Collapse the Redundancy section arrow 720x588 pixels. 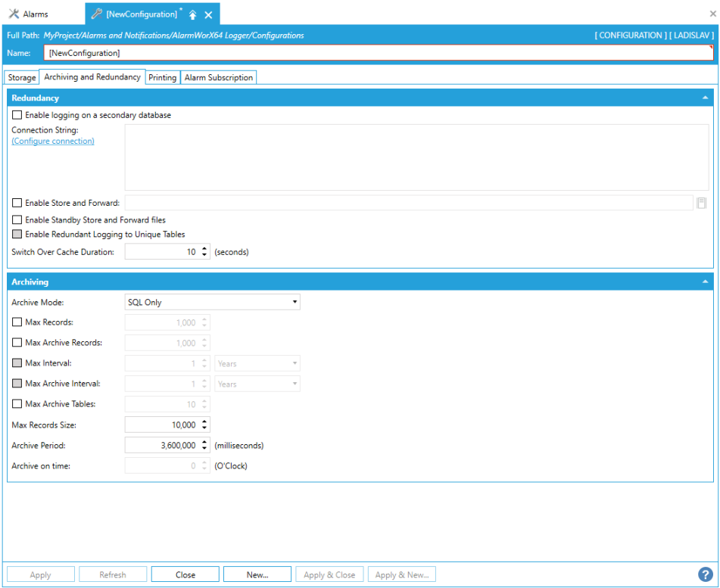(x=705, y=98)
